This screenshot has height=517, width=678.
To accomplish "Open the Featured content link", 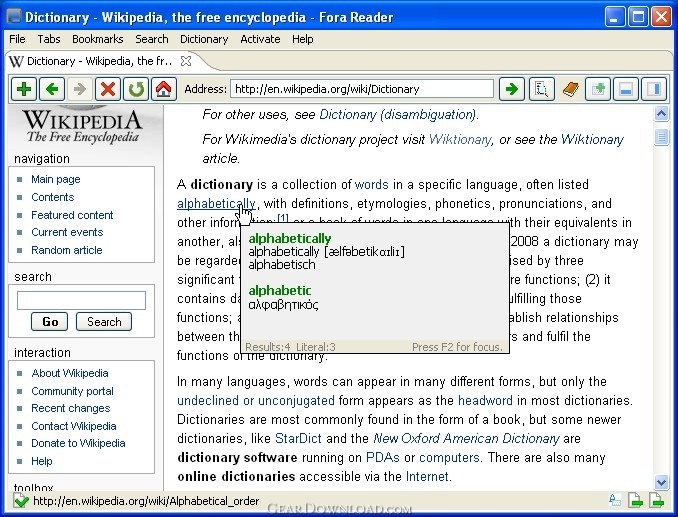I will tap(72, 215).
